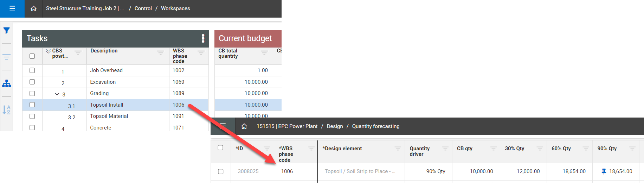Screen dimensions: 644x183
Task: Open the filter funnel in left sidebar
Action: [x=6, y=31]
